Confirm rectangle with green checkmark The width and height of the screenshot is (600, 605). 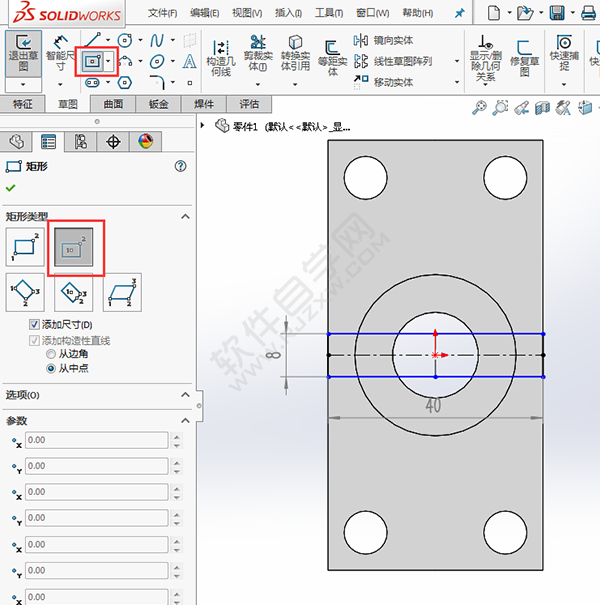point(10,188)
